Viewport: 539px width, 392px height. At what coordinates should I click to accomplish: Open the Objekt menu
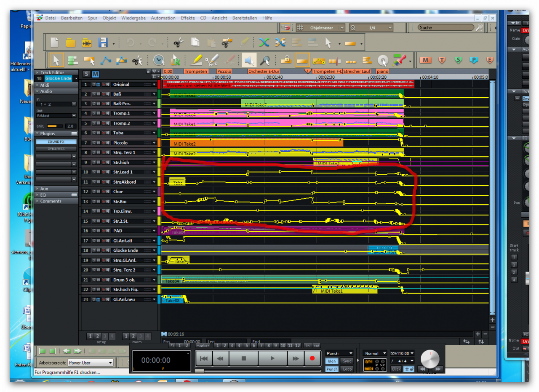click(x=109, y=18)
